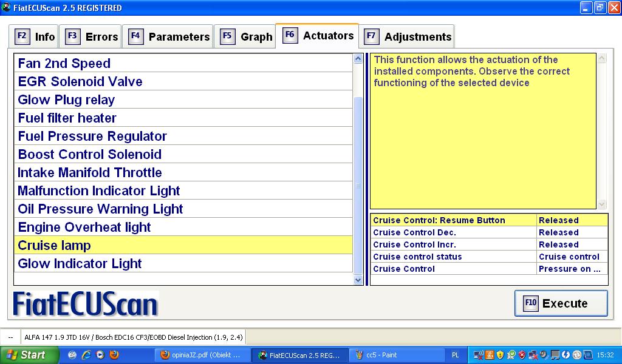Open the Parameters tab
The width and height of the screenshot is (622, 364).
pos(168,36)
